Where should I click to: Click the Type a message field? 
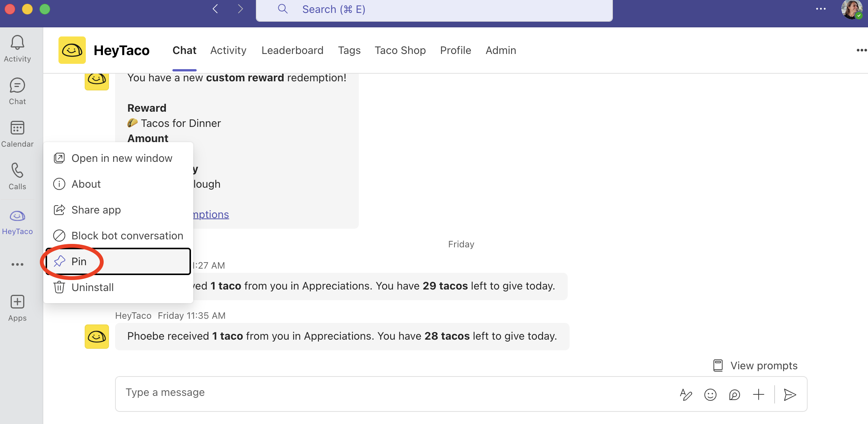tap(380, 393)
